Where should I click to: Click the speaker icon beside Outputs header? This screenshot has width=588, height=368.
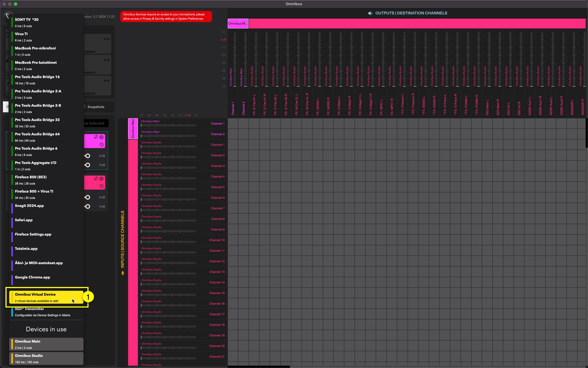[x=370, y=13]
